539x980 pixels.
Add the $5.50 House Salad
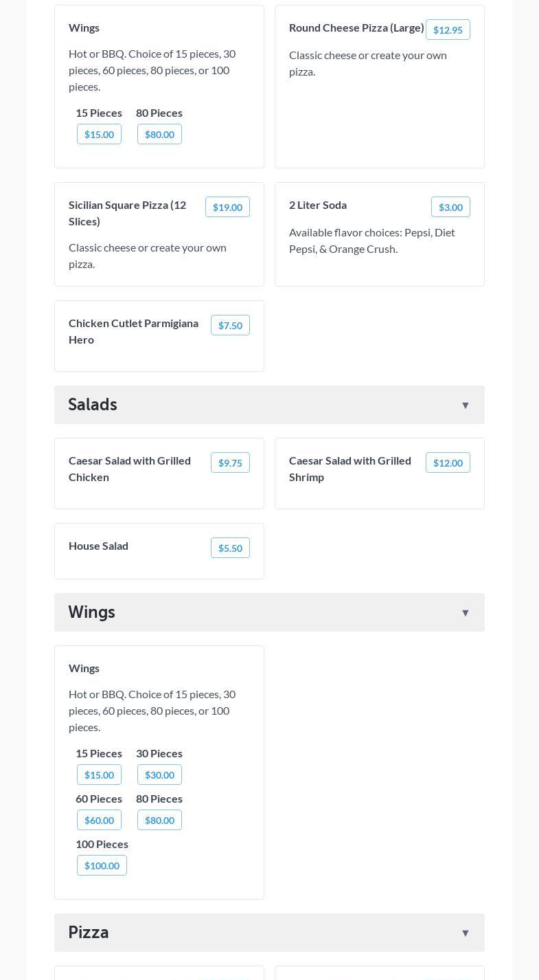(x=230, y=548)
